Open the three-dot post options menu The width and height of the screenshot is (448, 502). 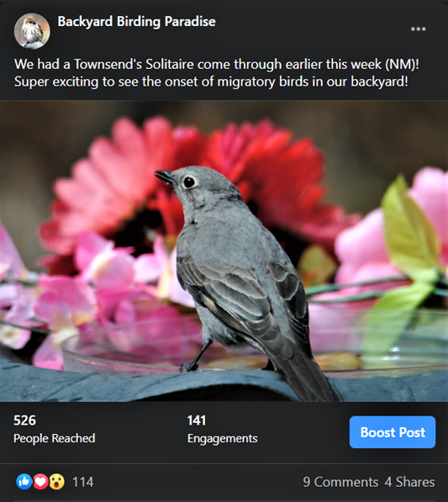click(x=419, y=29)
